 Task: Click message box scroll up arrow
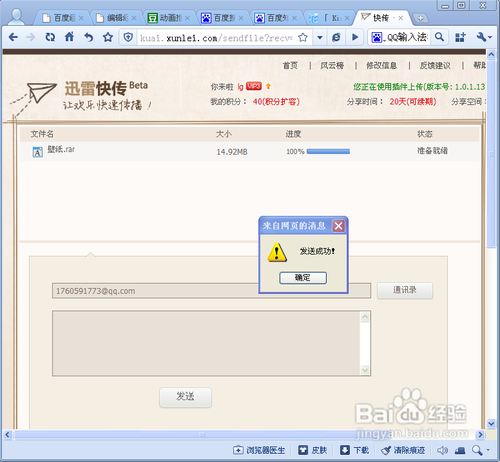coord(365,317)
